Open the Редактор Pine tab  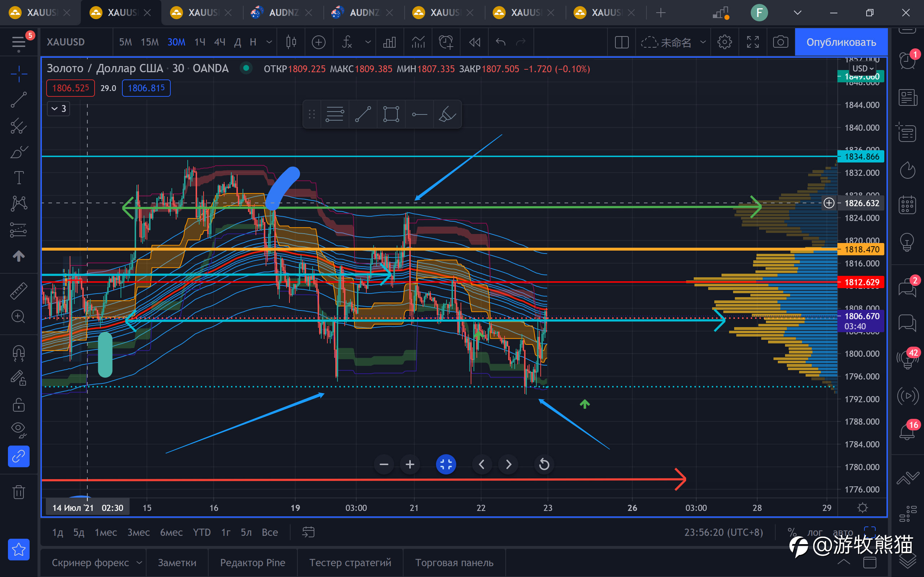[x=252, y=563]
